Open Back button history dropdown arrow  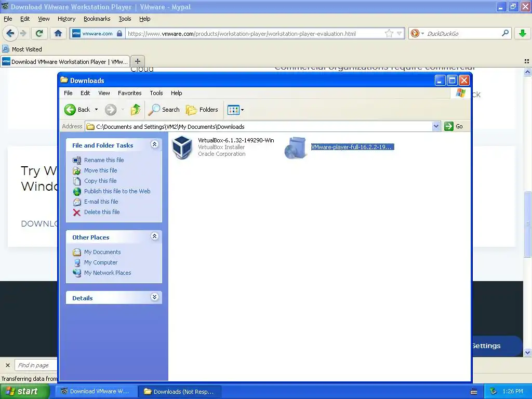tap(96, 110)
